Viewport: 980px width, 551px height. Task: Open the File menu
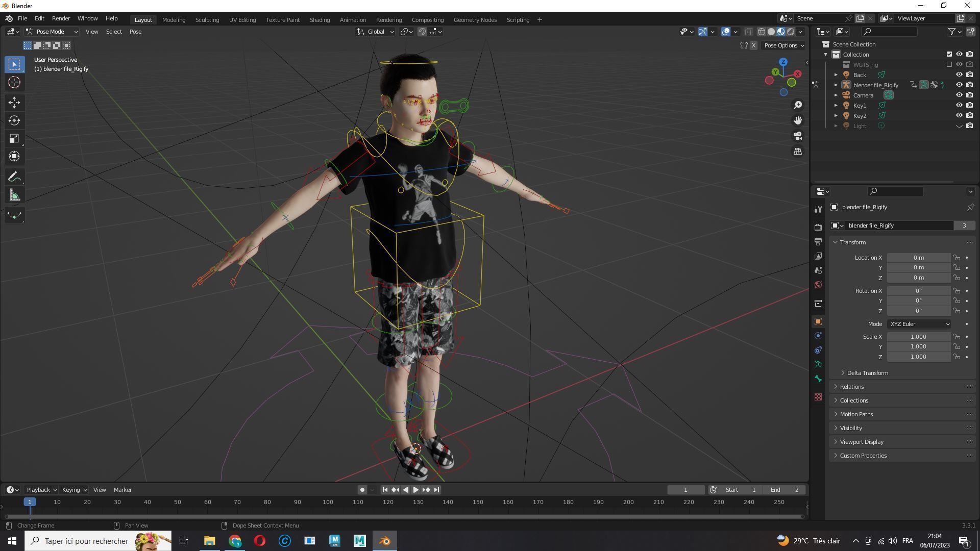[x=22, y=18]
